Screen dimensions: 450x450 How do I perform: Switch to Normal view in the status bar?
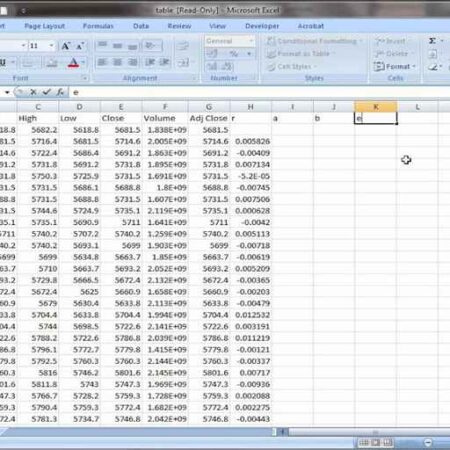(364, 443)
